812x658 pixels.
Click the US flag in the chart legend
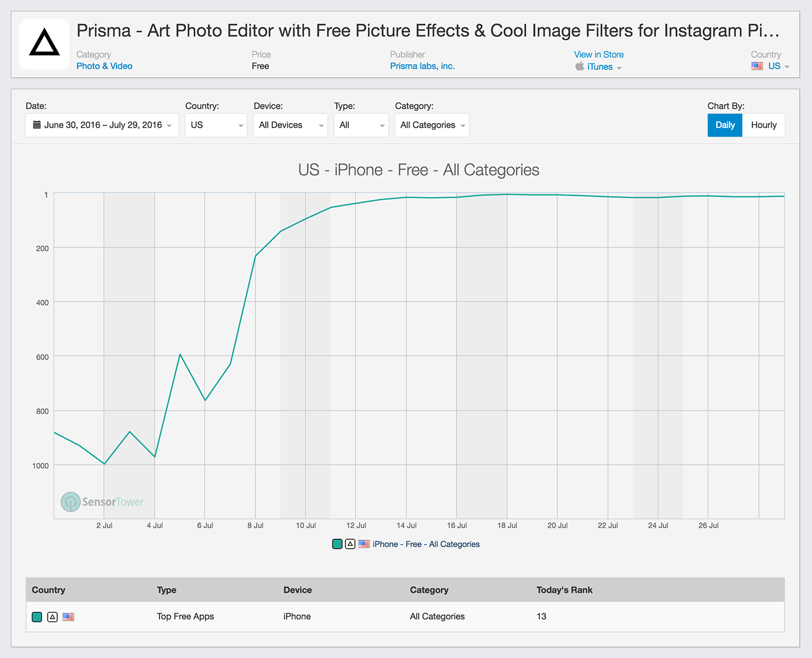pos(364,544)
